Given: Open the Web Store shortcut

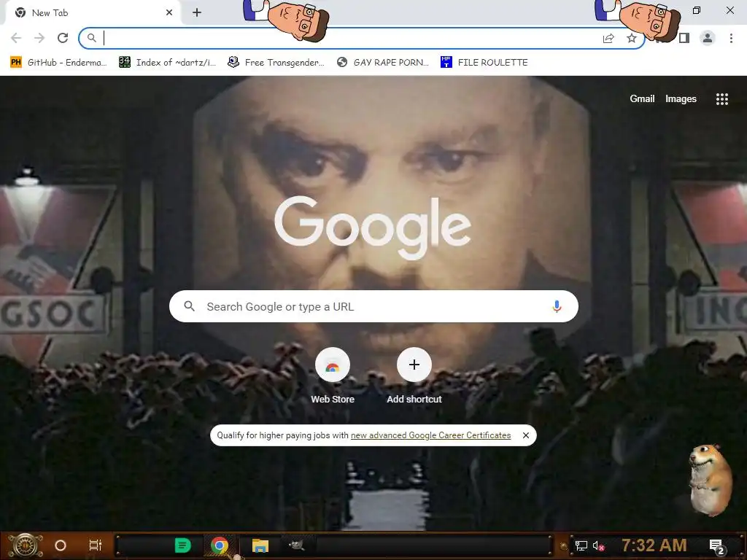Looking at the screenshot, I should click(x=333, y=376).
